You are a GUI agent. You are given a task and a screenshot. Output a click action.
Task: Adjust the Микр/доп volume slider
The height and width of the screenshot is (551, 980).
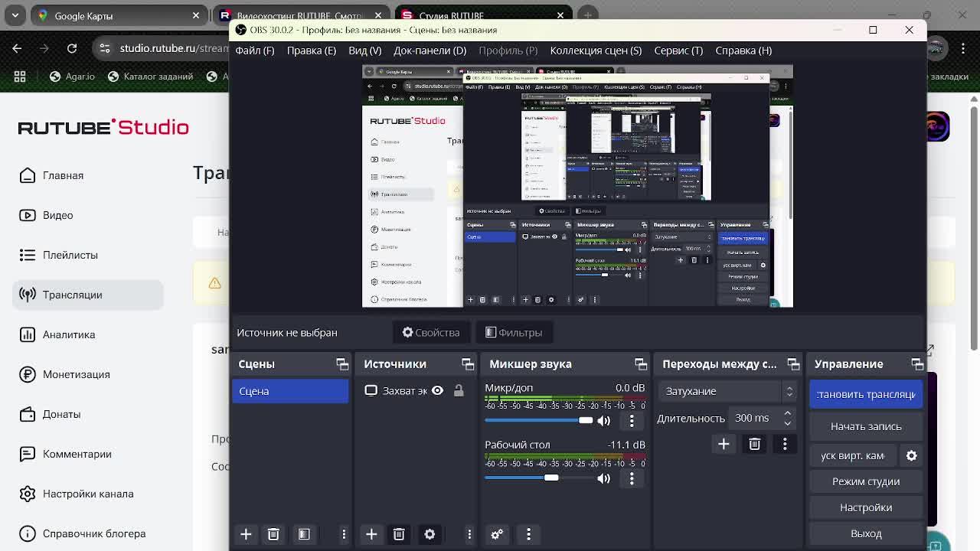tap(539, 420)
